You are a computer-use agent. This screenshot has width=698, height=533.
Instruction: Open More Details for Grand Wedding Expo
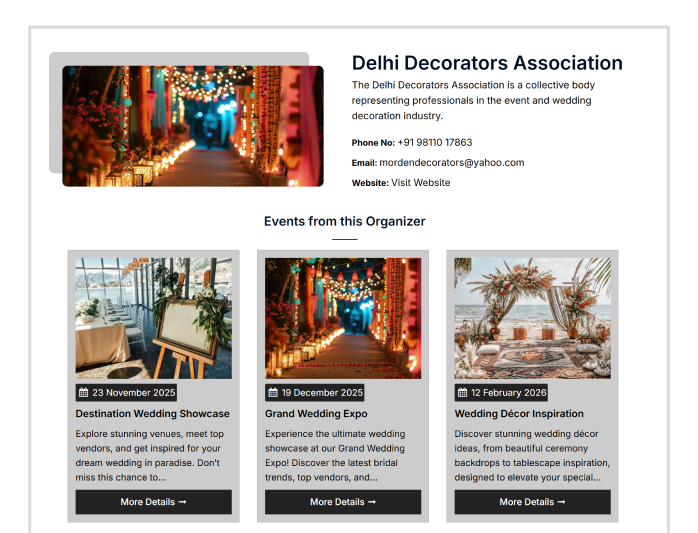click(x=342, y=502)
